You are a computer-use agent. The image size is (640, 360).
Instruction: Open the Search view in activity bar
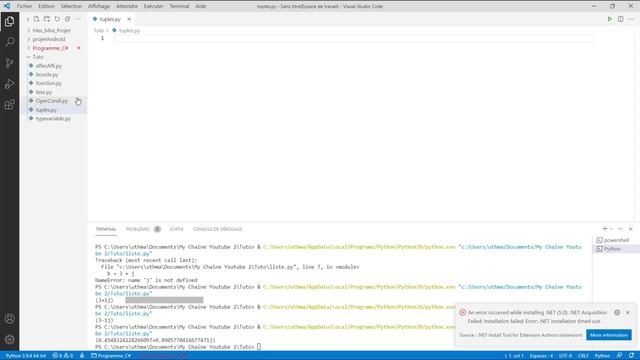9,42
